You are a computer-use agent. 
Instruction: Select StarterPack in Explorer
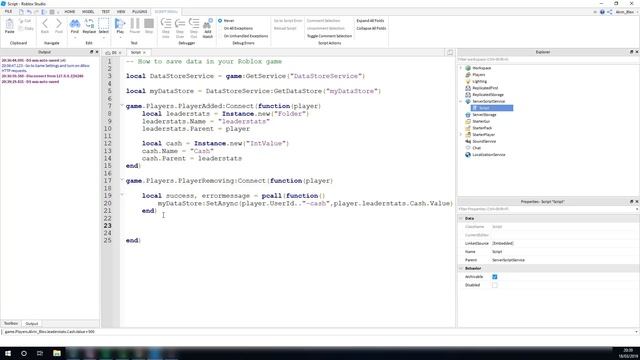pyautogui.click(x=482, y=128)
